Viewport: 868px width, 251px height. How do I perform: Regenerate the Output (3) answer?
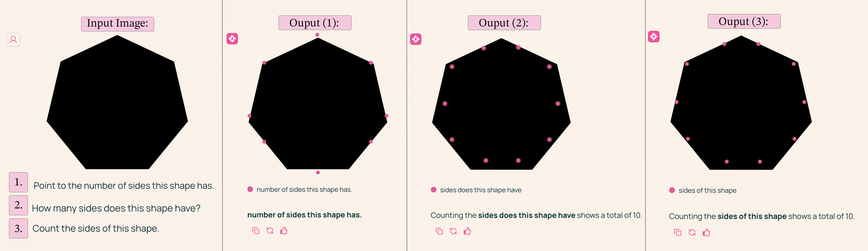tap(692, 233)
